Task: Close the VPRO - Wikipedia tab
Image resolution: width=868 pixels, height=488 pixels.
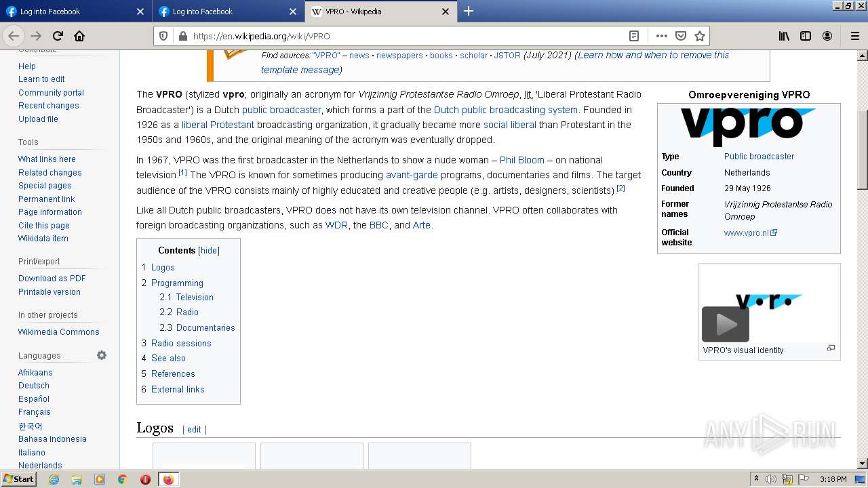Action: pyautogui.click(x=446, y=12)
